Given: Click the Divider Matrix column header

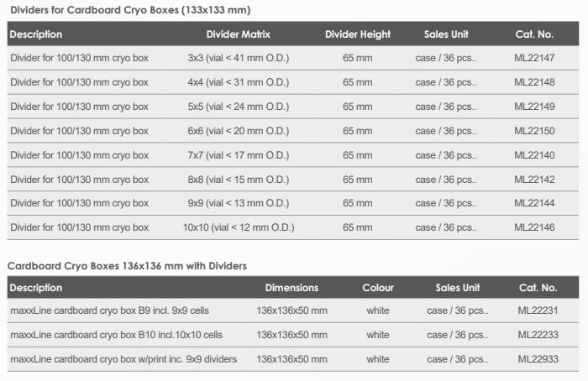Looking at the screenshot, I should coord(238,34).
